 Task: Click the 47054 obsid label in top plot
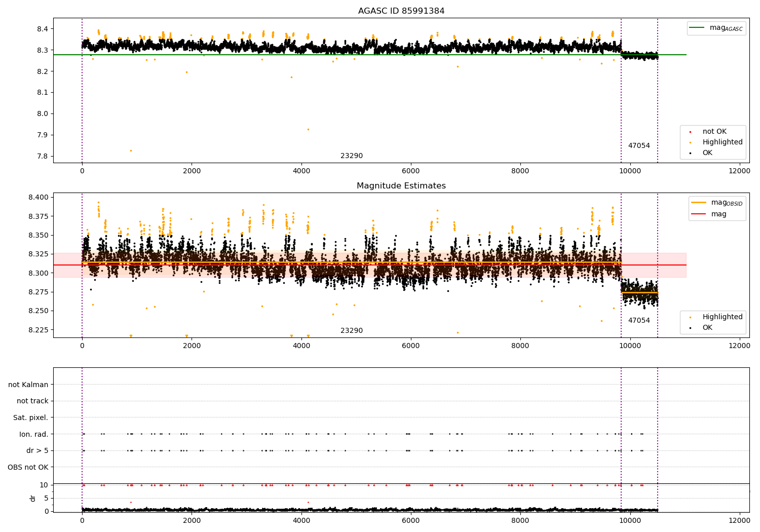pos(639,146)
